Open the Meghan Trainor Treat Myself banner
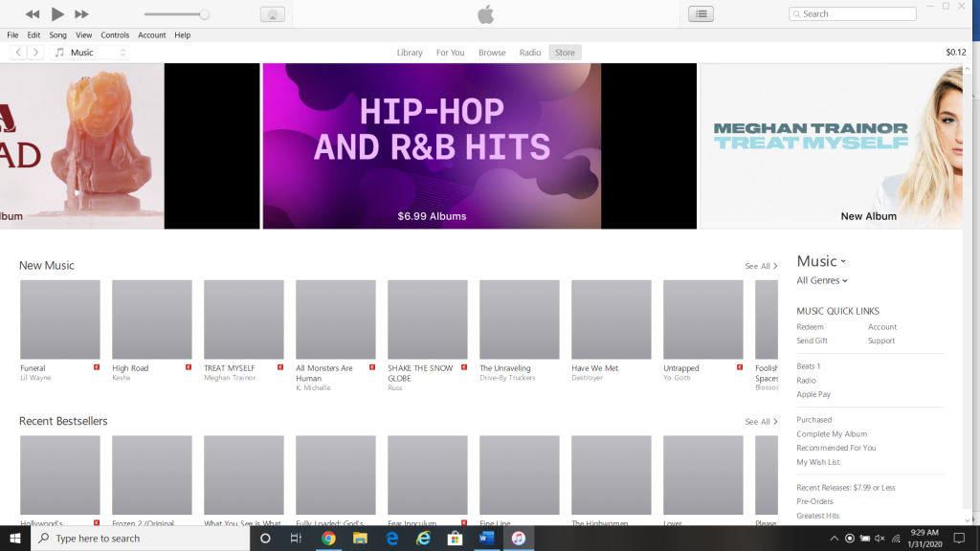 click(x=832, y=145)
